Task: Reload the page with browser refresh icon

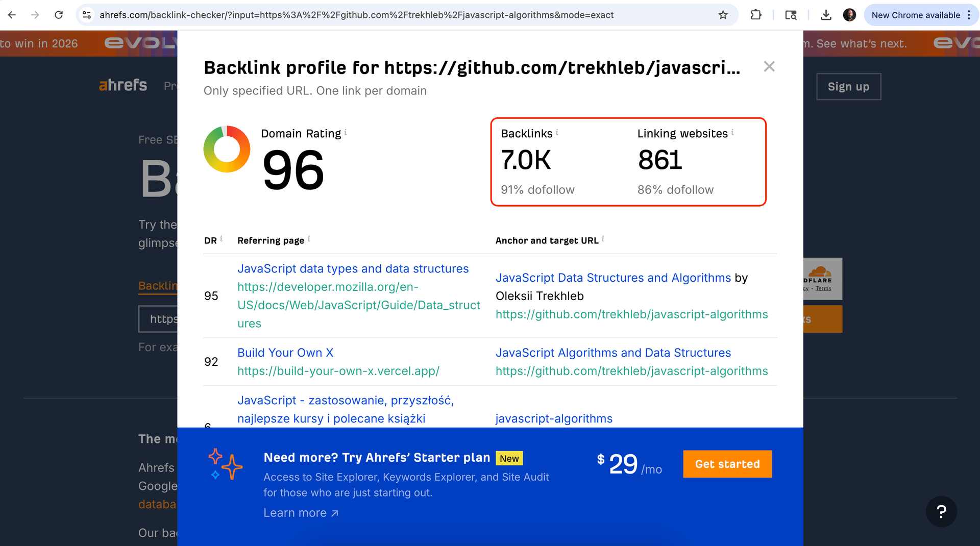Action: click(x=59, y=15)
